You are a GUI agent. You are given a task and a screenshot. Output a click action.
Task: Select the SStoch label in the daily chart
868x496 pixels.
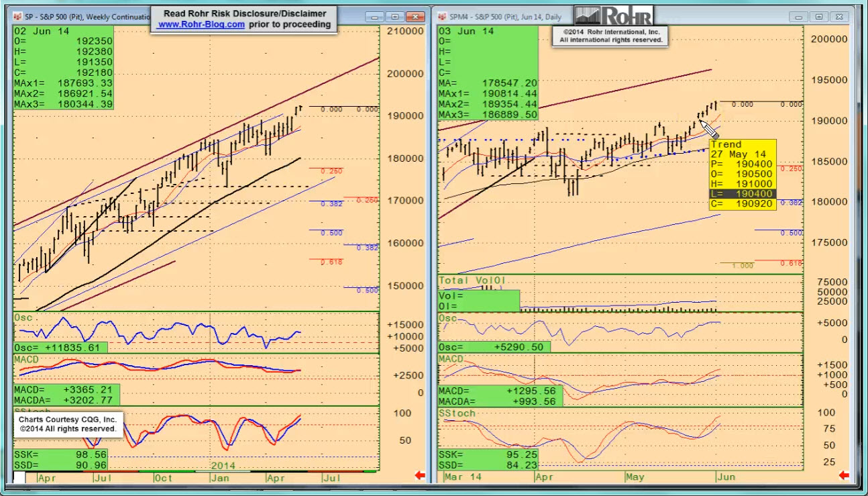tap(457, 413)
